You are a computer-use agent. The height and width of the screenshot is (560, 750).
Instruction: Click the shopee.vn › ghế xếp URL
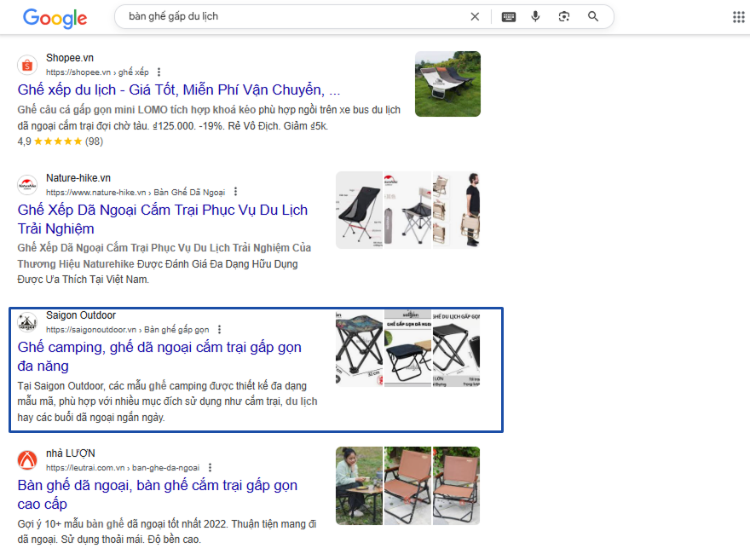[97, 72]
